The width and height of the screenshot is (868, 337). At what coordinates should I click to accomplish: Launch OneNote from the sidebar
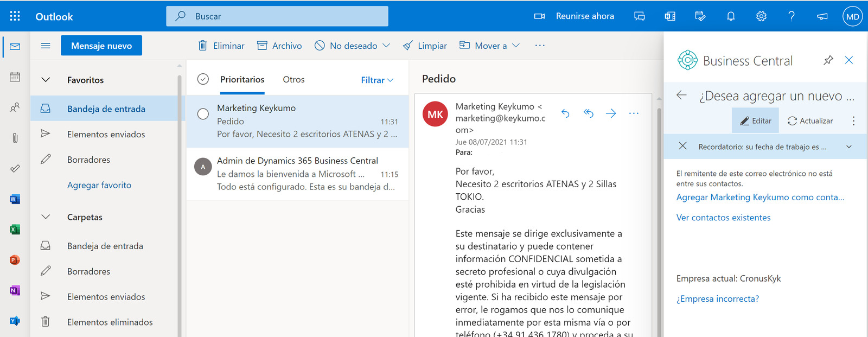click(x=15, y=290)
